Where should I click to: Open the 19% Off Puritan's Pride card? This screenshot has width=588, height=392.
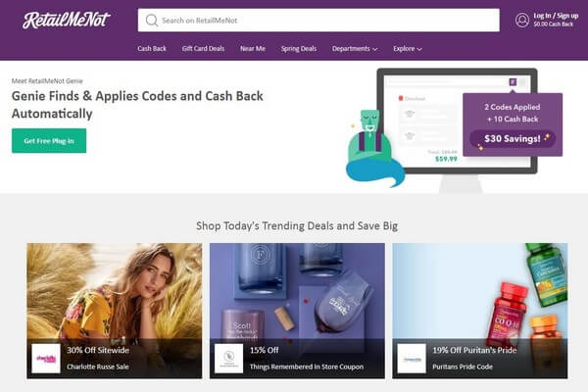pyautogui.click(x=480, y=311)
